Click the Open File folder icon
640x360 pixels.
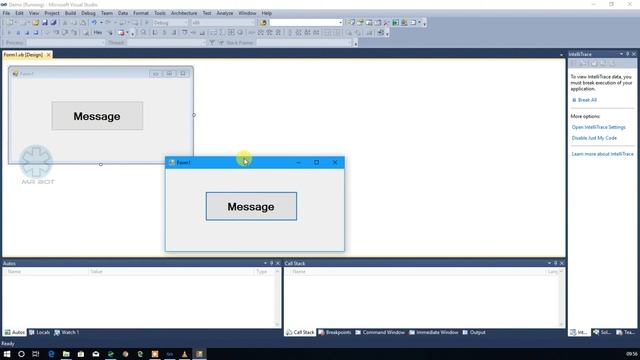[36, 22]
